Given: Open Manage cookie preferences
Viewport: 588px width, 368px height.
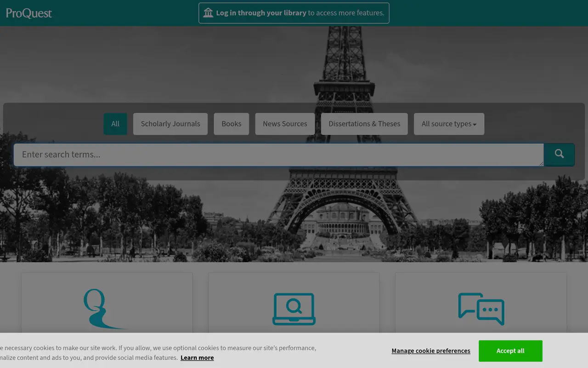Looking at the screenshot, I should point(431,351).
